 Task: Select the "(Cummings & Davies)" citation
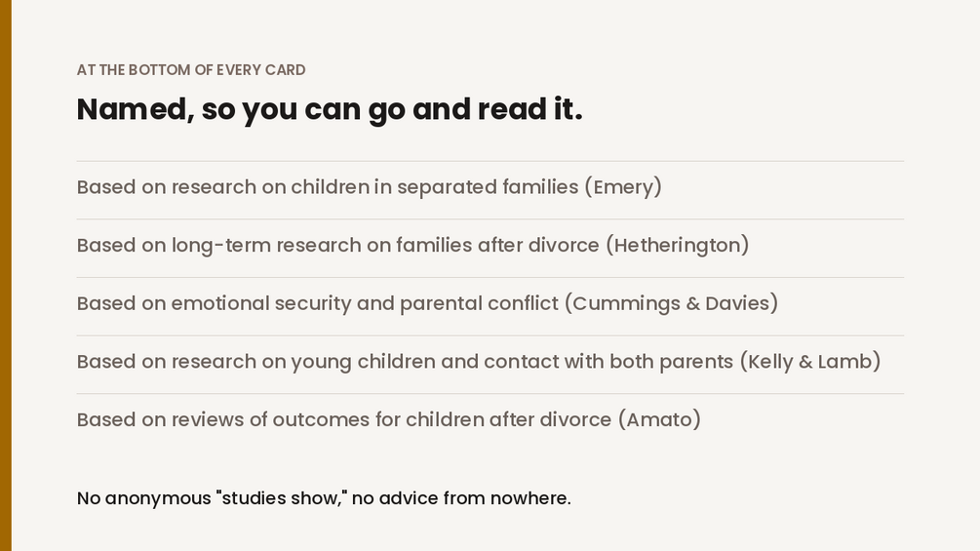[671, 303]
